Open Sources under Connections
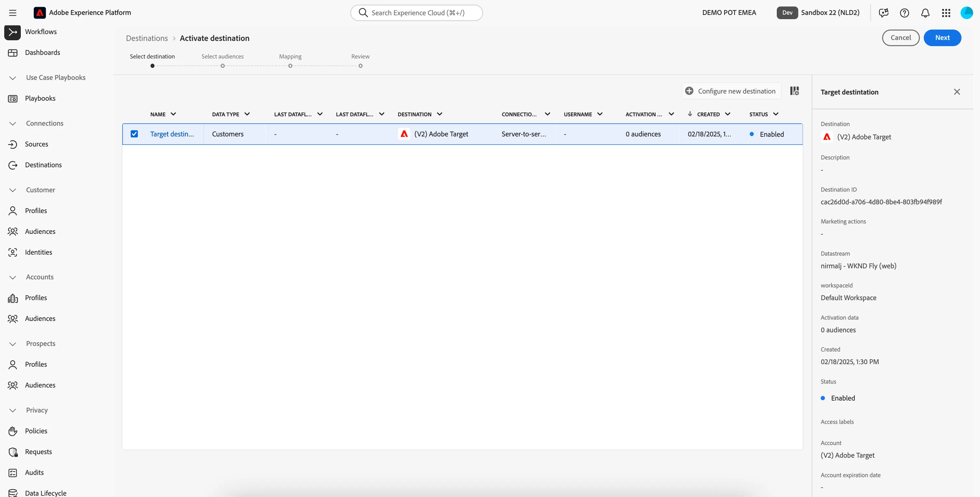 36,144
